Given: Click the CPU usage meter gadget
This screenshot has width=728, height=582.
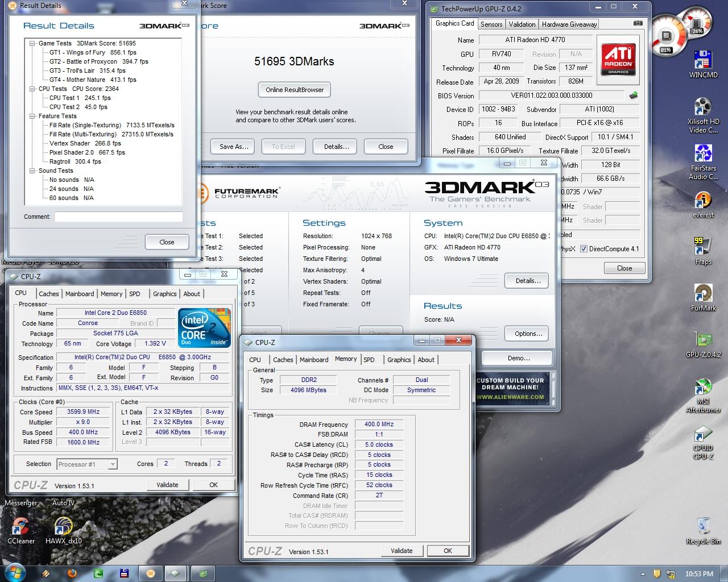Looking at the screenshot, I should point(665,36).
